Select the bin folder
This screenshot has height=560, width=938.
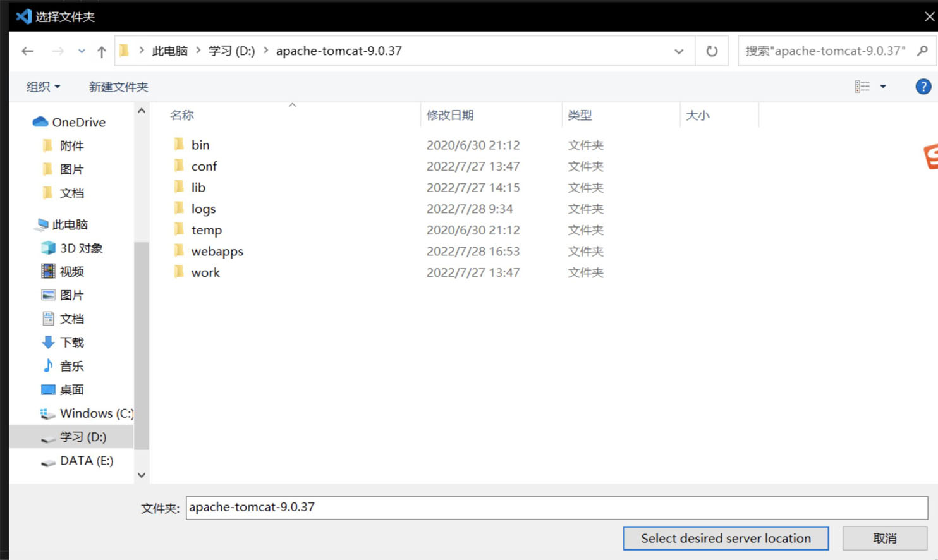coord(200,145)
